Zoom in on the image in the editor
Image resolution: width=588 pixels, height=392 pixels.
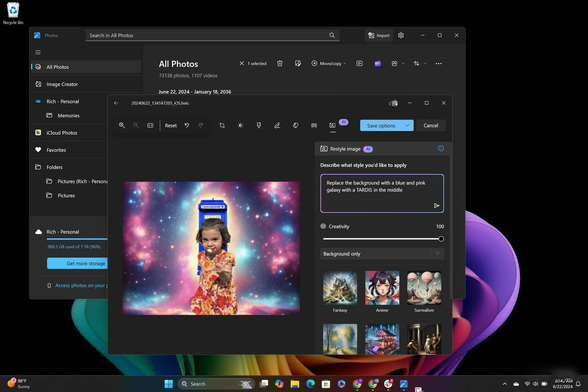pyautogui.click(x=122, y=125)
